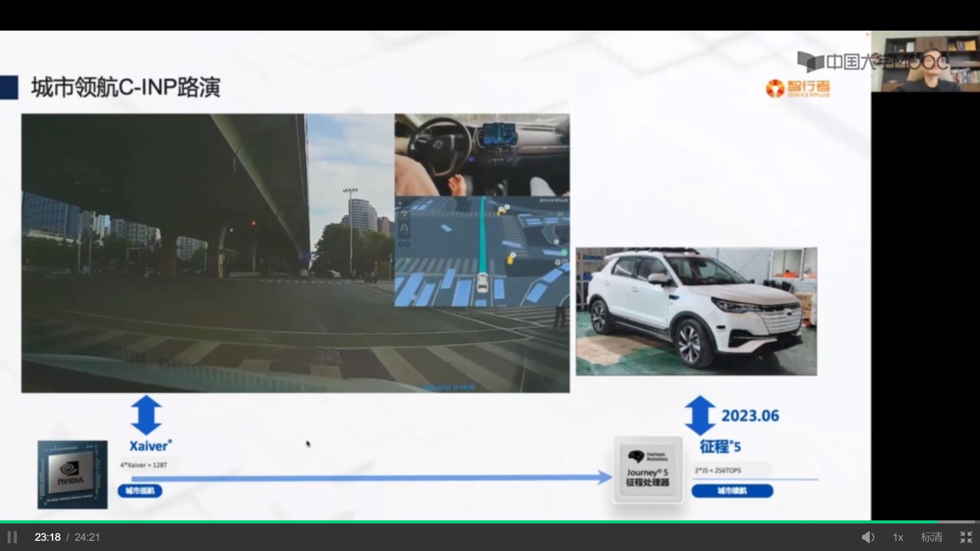This screenshot has width=980, height=551.
Task: Open the 标清 video quality selector
Action: [x=932, y=537]
